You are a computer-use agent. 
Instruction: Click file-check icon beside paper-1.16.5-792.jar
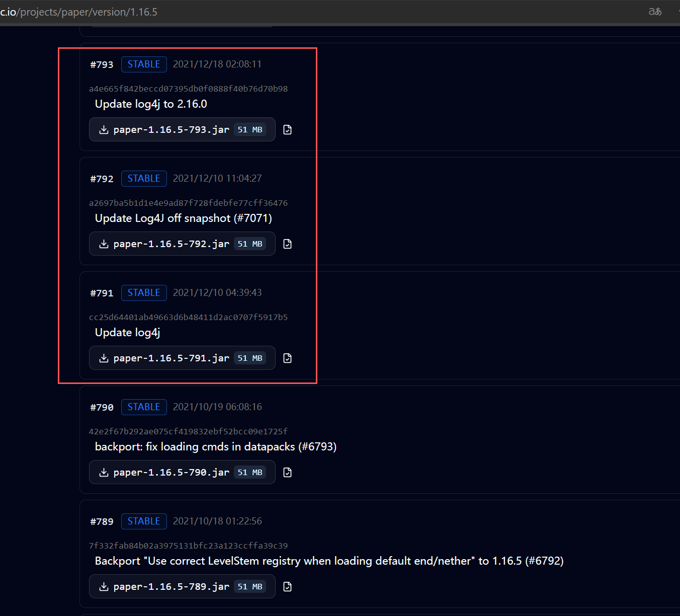coord(287,244)
